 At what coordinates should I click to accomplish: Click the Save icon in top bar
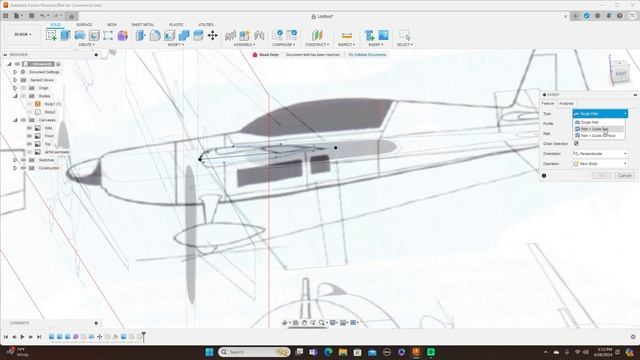pos(31,16)
